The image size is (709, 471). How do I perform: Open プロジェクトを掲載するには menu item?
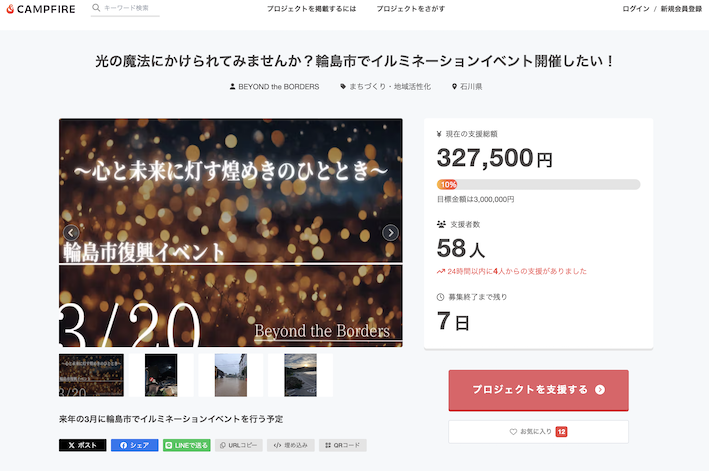(x=312, y=9)
